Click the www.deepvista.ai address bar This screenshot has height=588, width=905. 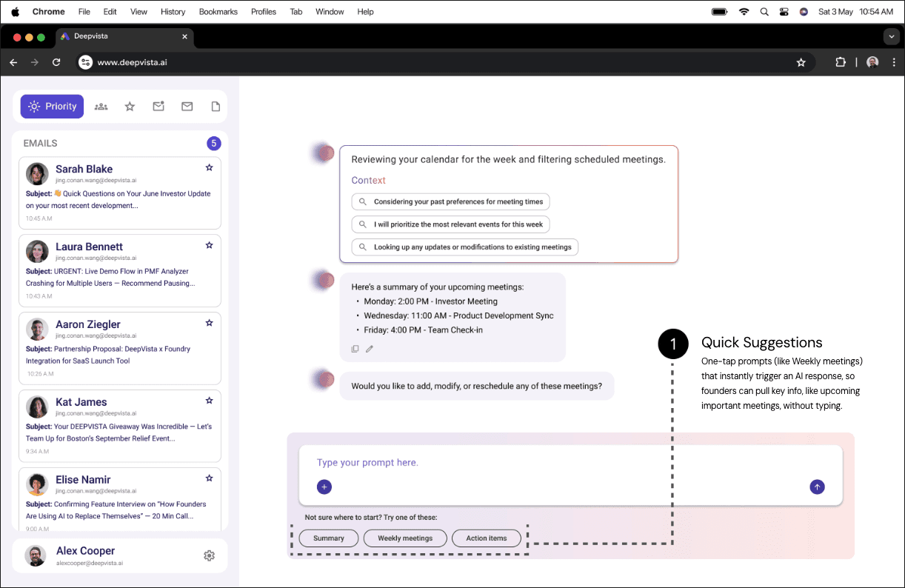click(x=444, y=63)
